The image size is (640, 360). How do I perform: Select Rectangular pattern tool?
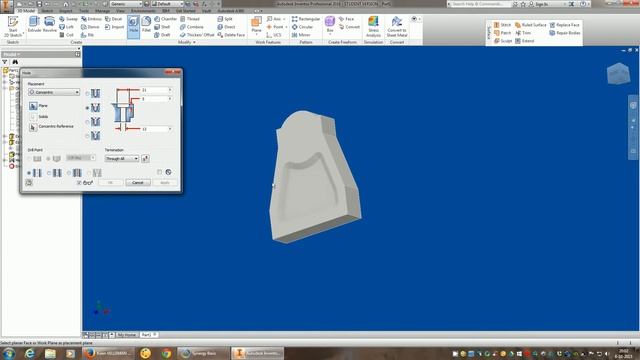[x=306, y=19]
